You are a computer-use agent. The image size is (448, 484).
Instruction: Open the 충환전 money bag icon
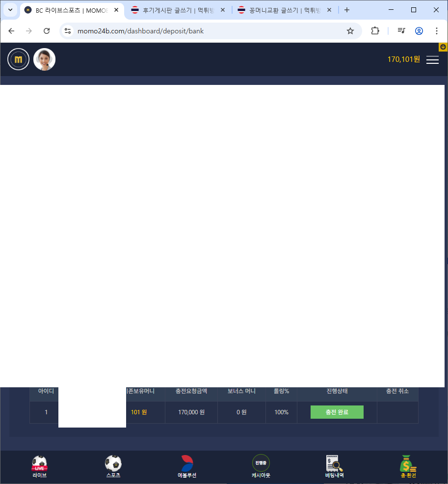pos(408,466)
